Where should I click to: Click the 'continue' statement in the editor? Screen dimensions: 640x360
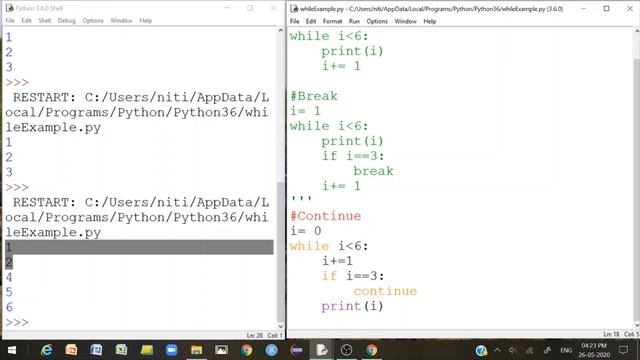385,291
